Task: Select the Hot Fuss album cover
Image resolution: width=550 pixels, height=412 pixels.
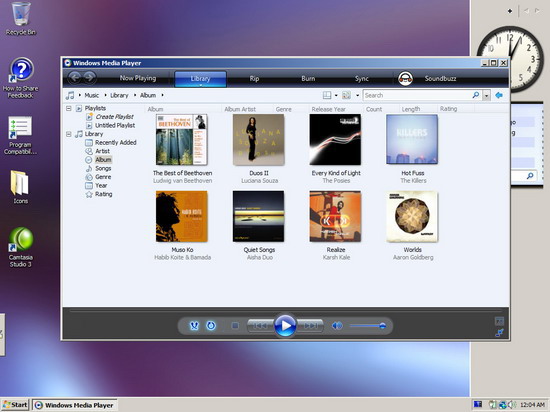Action: 412,139
